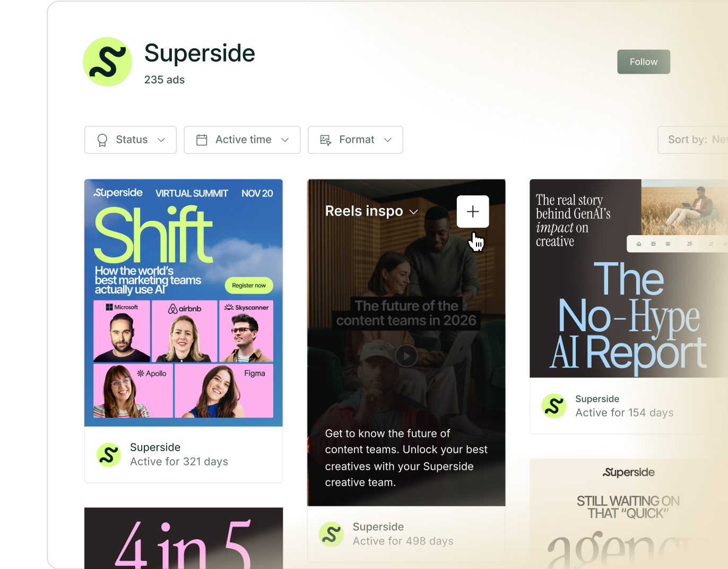Expand the Active time dropdown
Screen dimensions: 728x569
(x=242, y=140)
